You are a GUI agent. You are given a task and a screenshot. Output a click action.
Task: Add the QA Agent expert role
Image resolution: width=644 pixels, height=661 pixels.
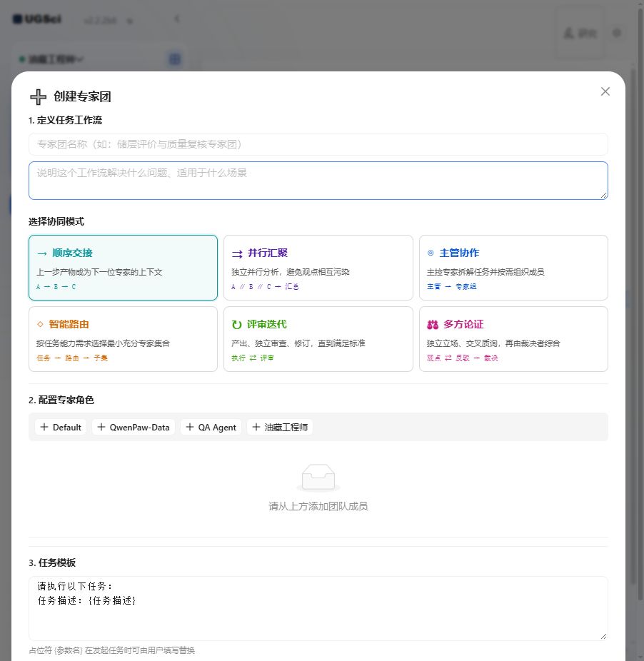211,427
